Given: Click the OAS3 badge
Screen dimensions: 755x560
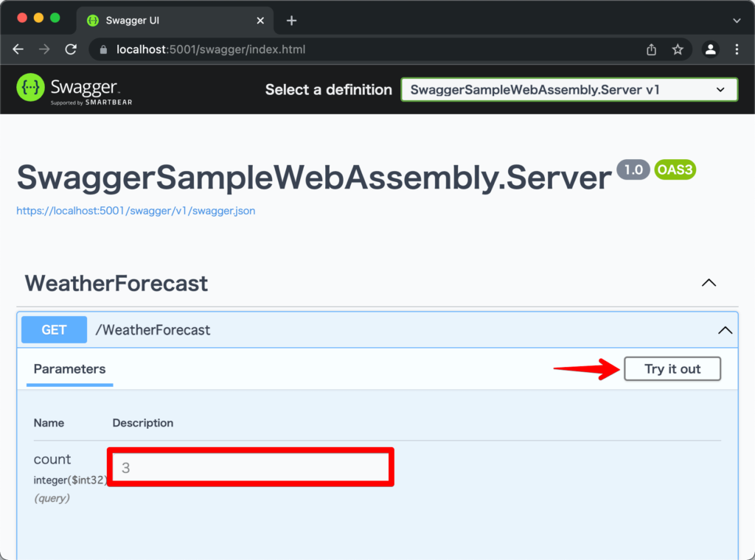Looking at the screenshot, I should tap(675, 169).
